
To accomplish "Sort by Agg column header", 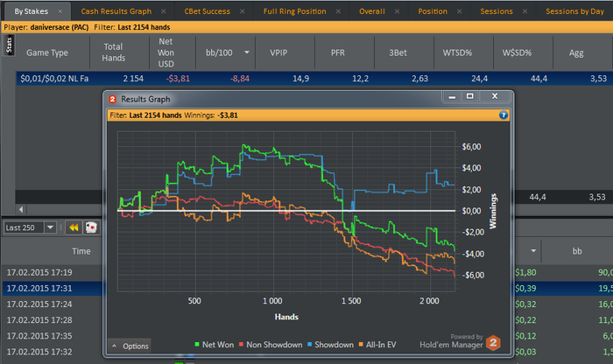I will [576, 52].
